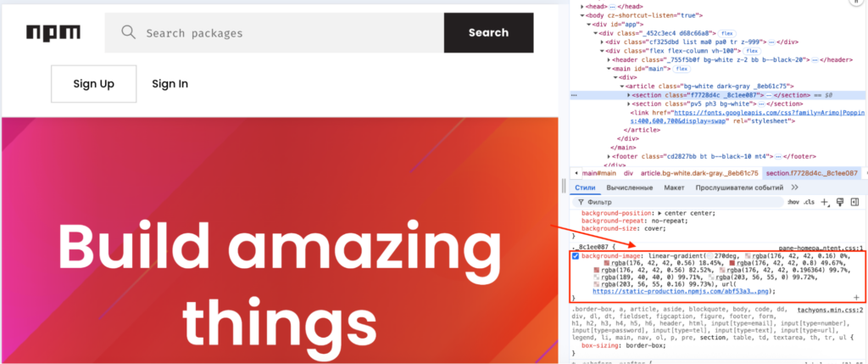
Task: Select the div breadcrumb item
Action: 628,173
